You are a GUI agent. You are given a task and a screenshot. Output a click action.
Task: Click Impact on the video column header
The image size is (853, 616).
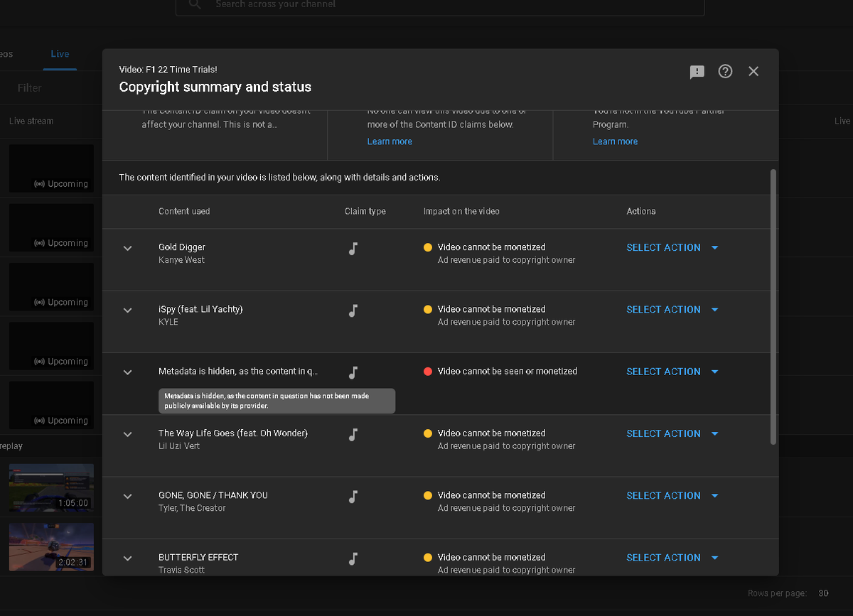click(461, 211)
